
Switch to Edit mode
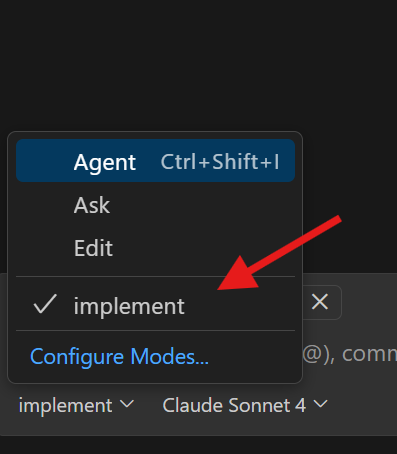[155, 248]
